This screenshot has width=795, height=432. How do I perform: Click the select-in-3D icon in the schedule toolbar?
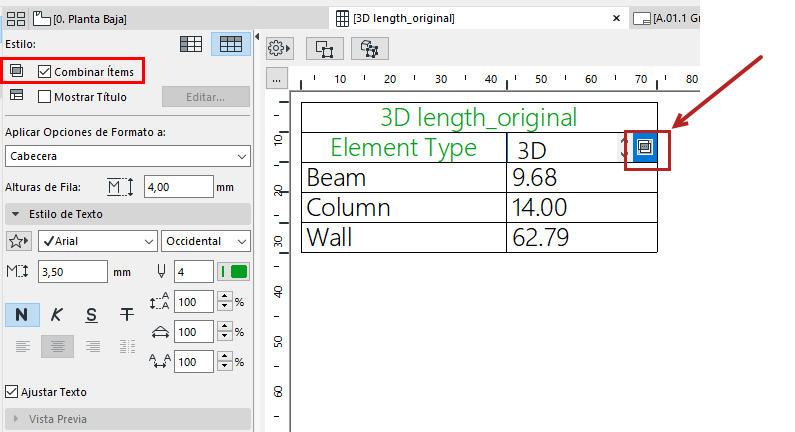click(369, 48)
